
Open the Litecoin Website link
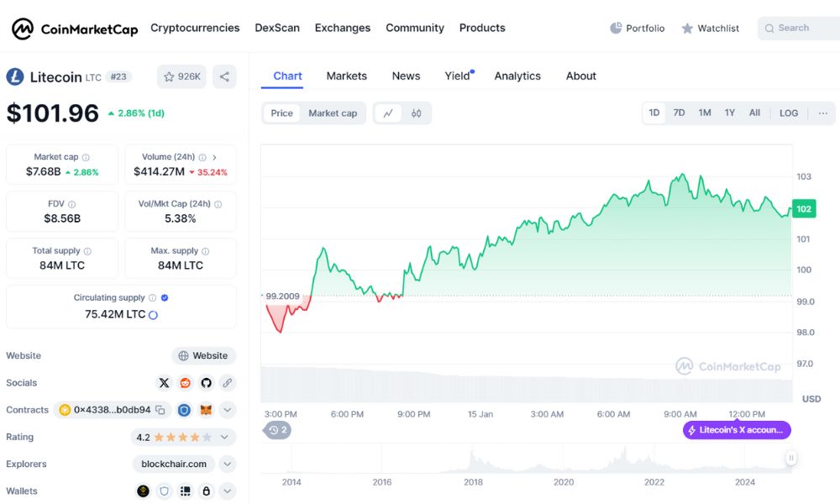point(203,355)
